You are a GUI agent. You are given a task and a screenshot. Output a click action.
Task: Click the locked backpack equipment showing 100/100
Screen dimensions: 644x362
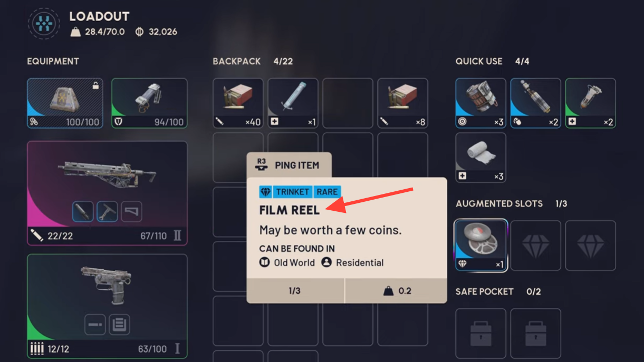coord(65,103)
